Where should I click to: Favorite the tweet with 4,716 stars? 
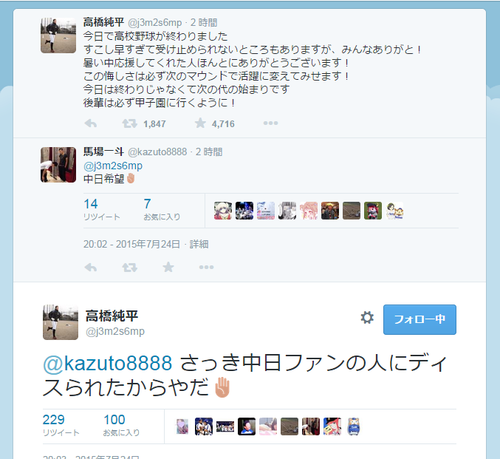(200, 123)
